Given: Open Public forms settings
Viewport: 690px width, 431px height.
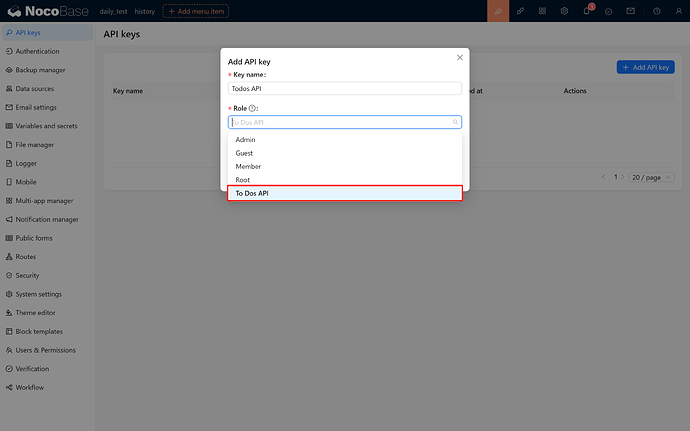Looking at the screenshot, I should (x=48, y=238).
